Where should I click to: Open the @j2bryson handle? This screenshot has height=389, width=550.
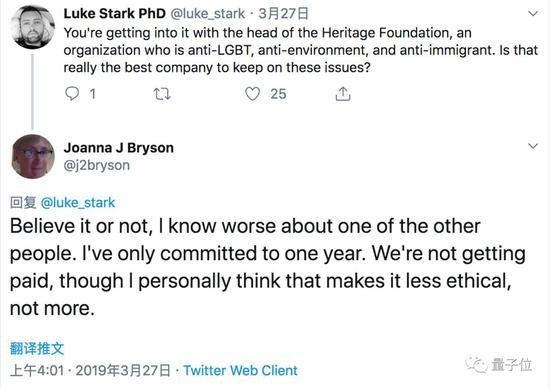pyautogui.click(x=96, y=165)
